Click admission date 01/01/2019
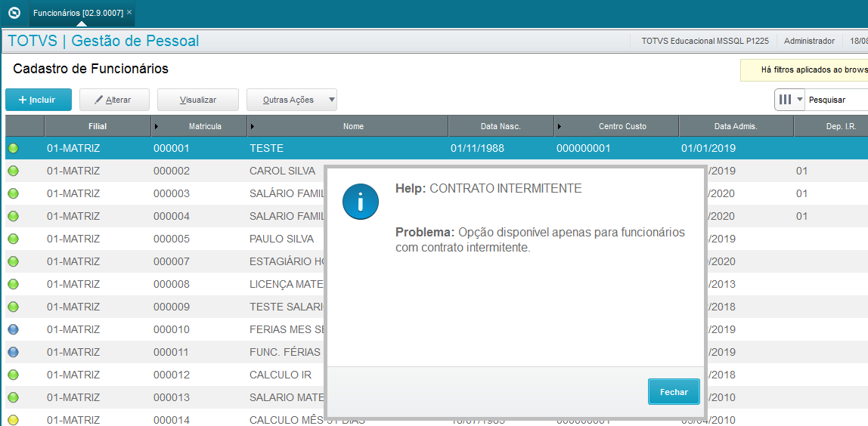The height and width of the screenshot is (426, 868). pyautogui.click(x=708, y=148)
